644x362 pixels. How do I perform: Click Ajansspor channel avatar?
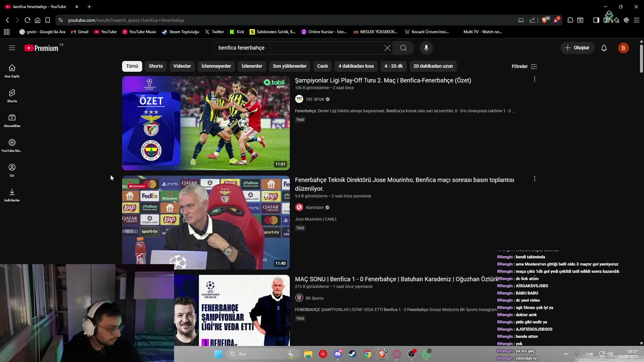coord(299,207)
